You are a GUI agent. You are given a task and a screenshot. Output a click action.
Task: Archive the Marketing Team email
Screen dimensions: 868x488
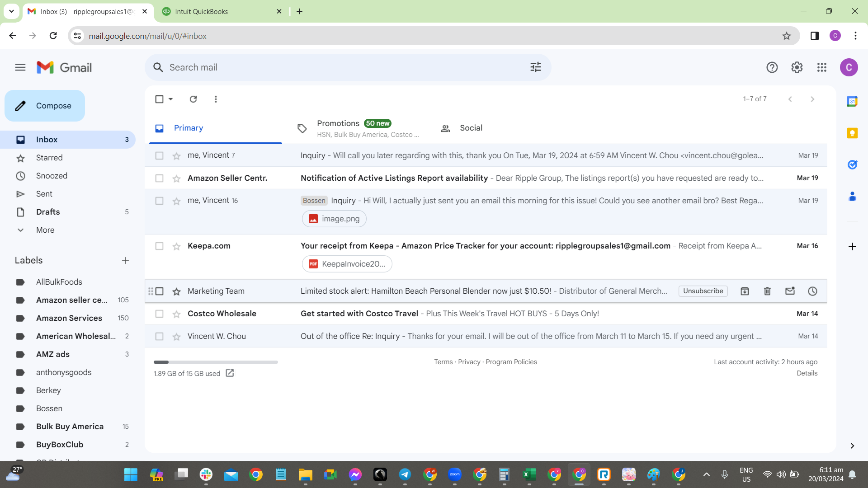pyautogui.click(x=745, y=291)
